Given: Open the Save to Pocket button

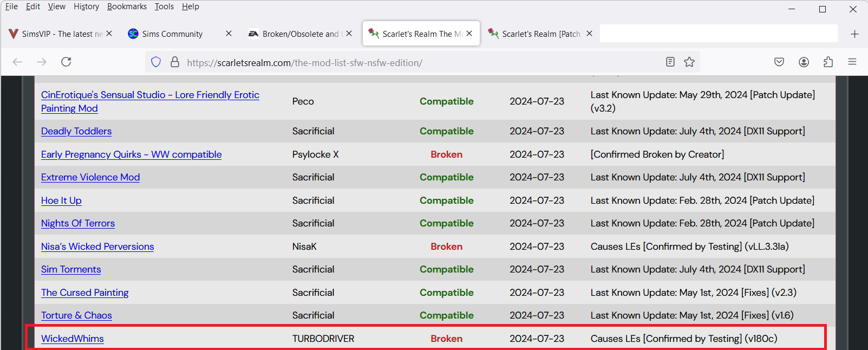Looking at the screenshot, I should point(779,62).
